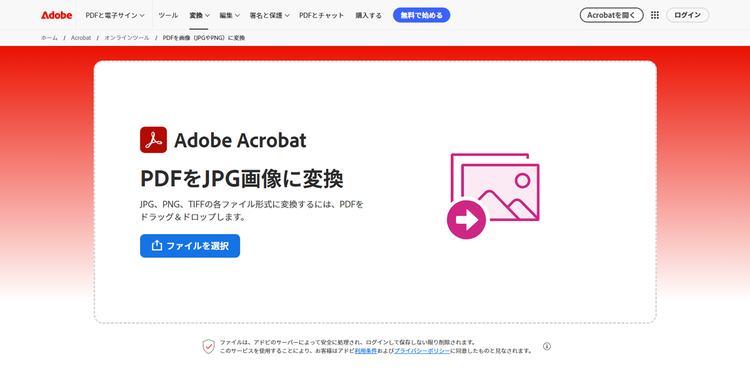Open the オンラインツール breadcrumb link

[x=127, y=38]
